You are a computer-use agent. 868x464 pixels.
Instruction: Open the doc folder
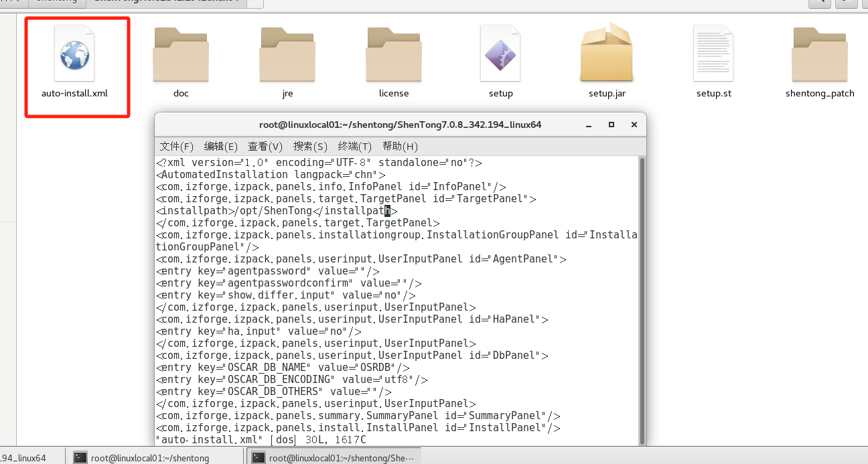click(x=181, y=54)
